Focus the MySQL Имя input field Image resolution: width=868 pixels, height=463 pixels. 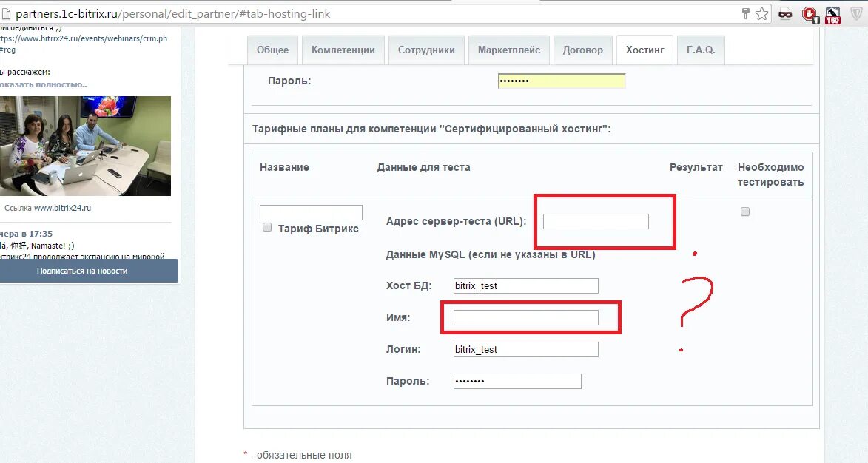pos(526,317)
